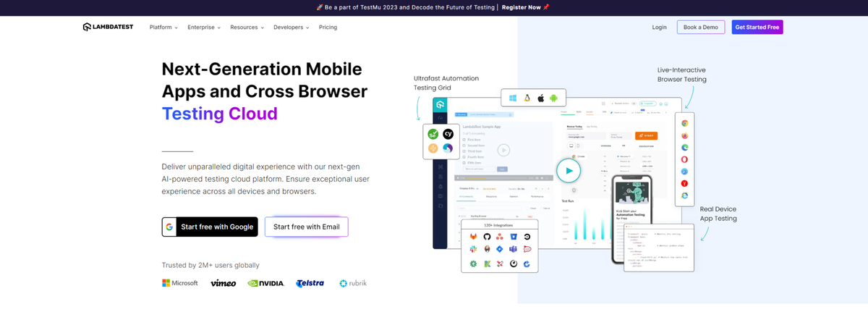Click the Microsoft logo

coord(180,283)
